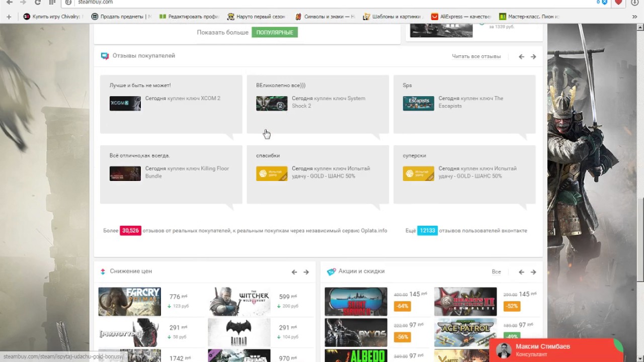Click the -52% discount badge

pyautogui.click(x=512, y=306)
